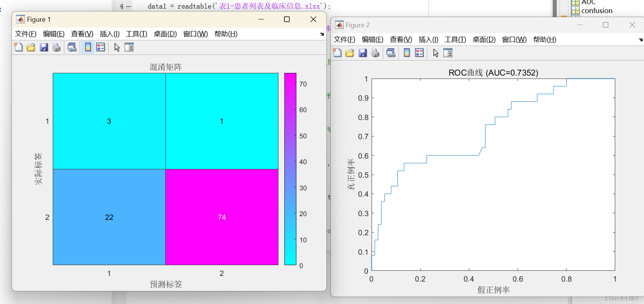Click the 假正例率 x-axis label
The width and height of the screenshot is (644, 304).
[x=493, y=290]
